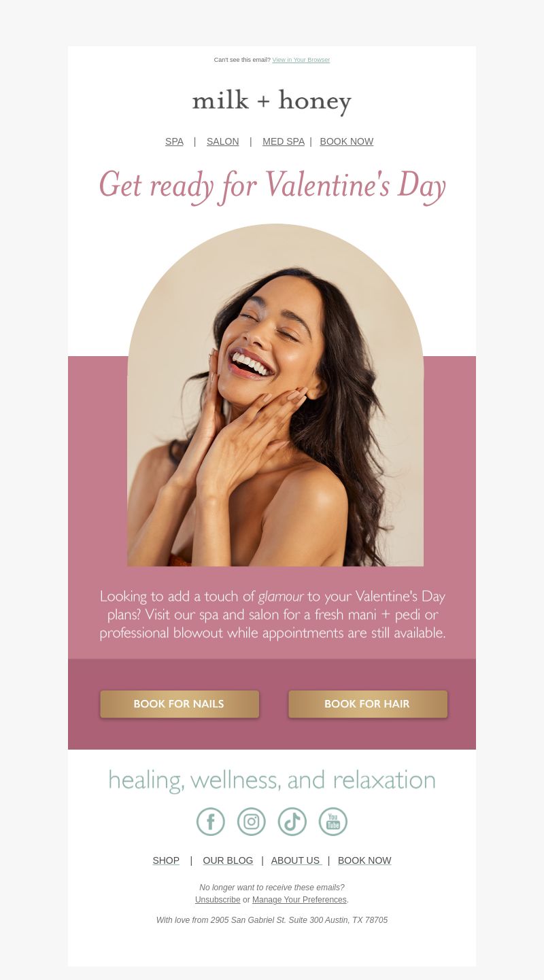Select BOOK NOW in the footer
This screenshot has height=980, width=544.
pos(364,860)
